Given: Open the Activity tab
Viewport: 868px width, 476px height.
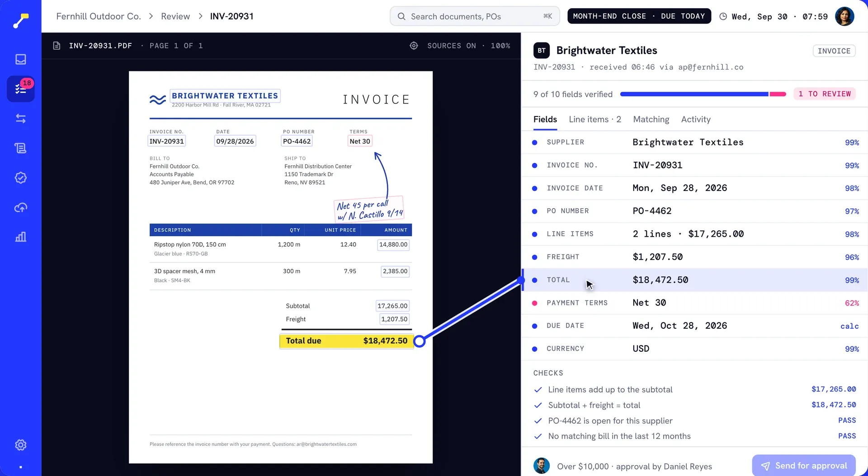Looking at the screenshot, I should click(696, 119).
